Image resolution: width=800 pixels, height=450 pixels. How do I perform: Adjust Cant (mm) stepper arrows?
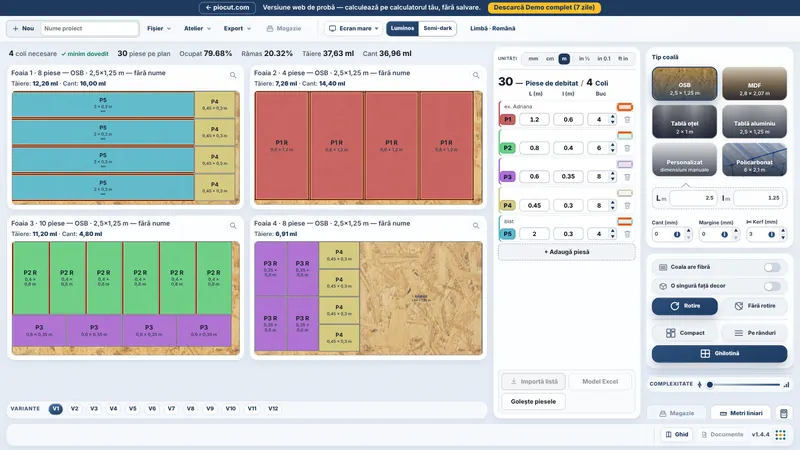[x=688, y=234]
